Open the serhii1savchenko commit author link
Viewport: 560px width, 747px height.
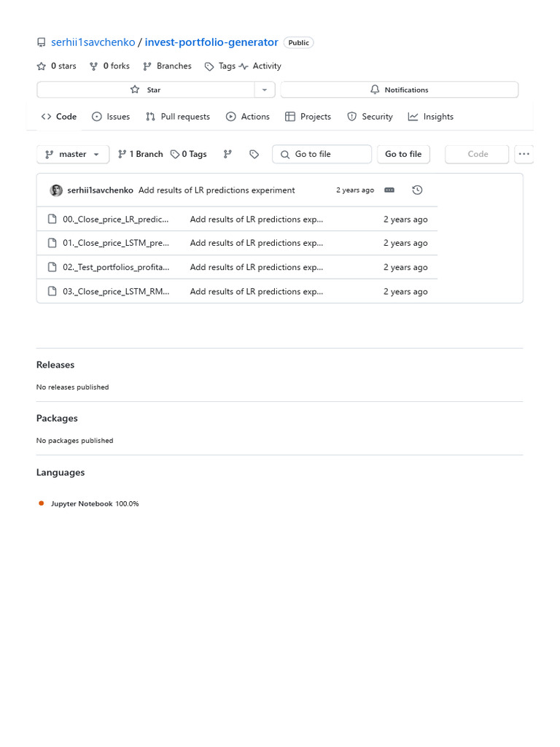[x=100, y=190]
